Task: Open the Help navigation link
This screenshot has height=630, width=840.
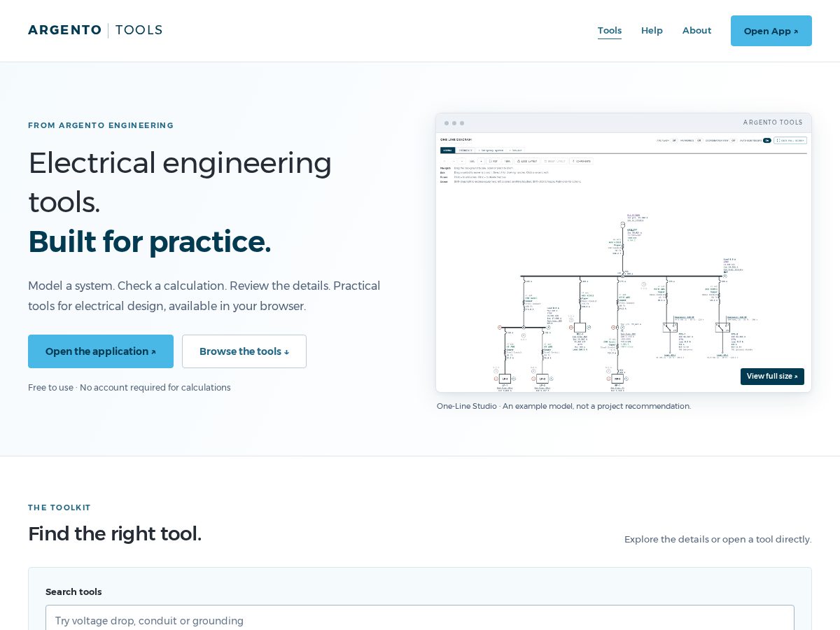Action: 652,31
